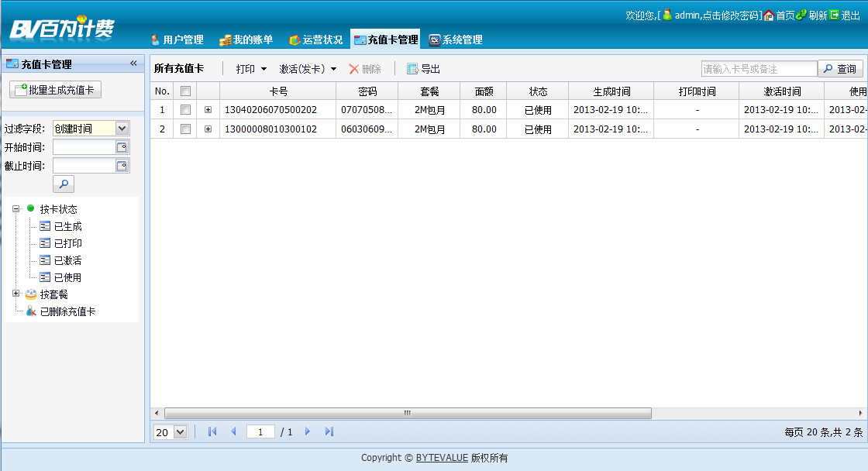Click the 首页 home icon
Screen dimensions: 868x471
click(x=769, y=15)
